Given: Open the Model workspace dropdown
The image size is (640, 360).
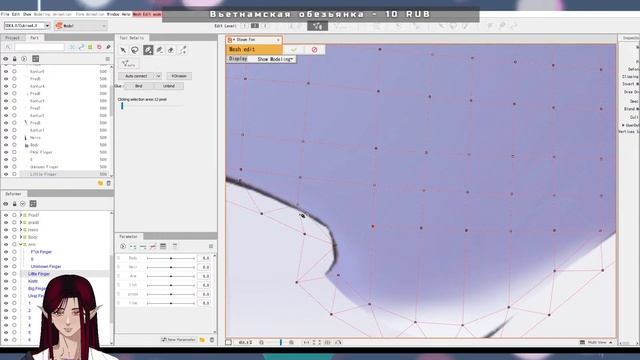Looking at the screenshot, I should coord(81,26).
